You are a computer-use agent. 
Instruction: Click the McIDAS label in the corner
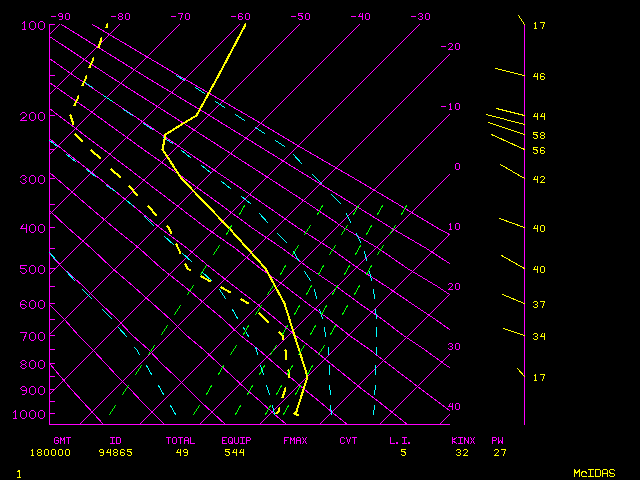click(594, 472)
